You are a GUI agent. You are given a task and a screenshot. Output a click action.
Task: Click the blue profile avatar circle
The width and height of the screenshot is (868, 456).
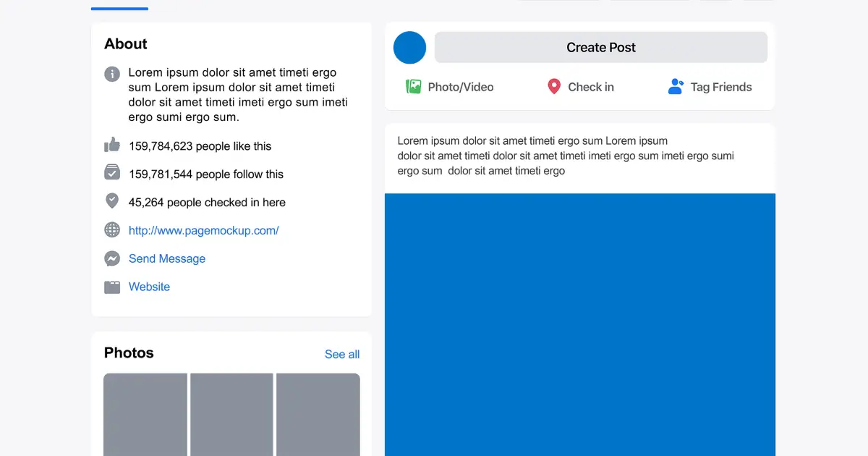coord(409,47)
